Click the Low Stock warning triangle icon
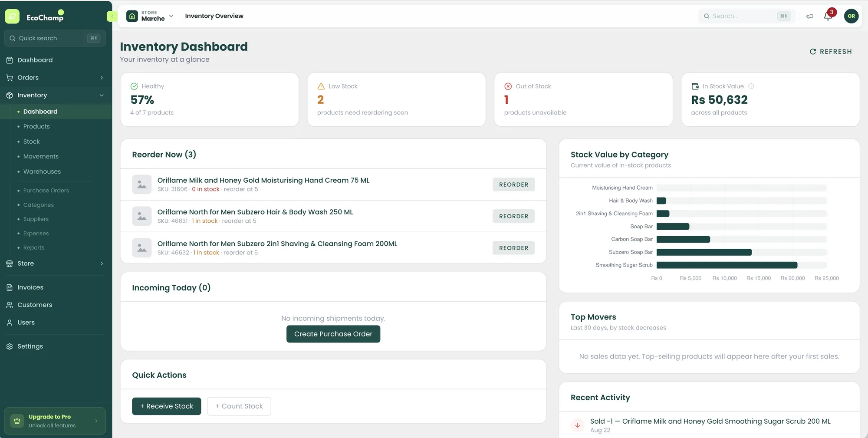Screen dimensions: 868x438 pyautogui.click(x=321, y=86)
